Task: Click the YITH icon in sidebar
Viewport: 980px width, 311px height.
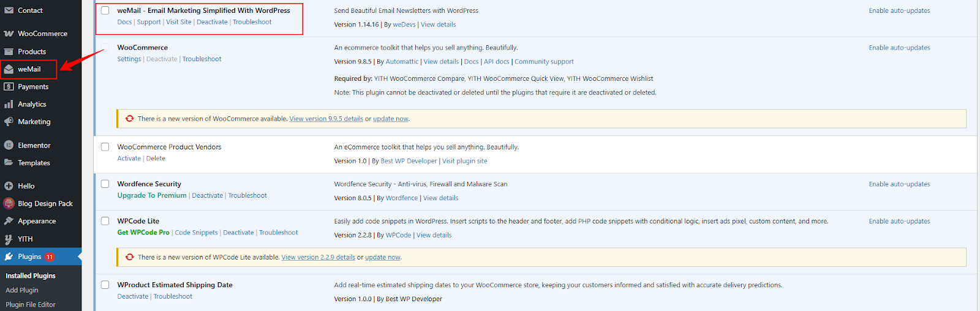Action: point(9,239)
